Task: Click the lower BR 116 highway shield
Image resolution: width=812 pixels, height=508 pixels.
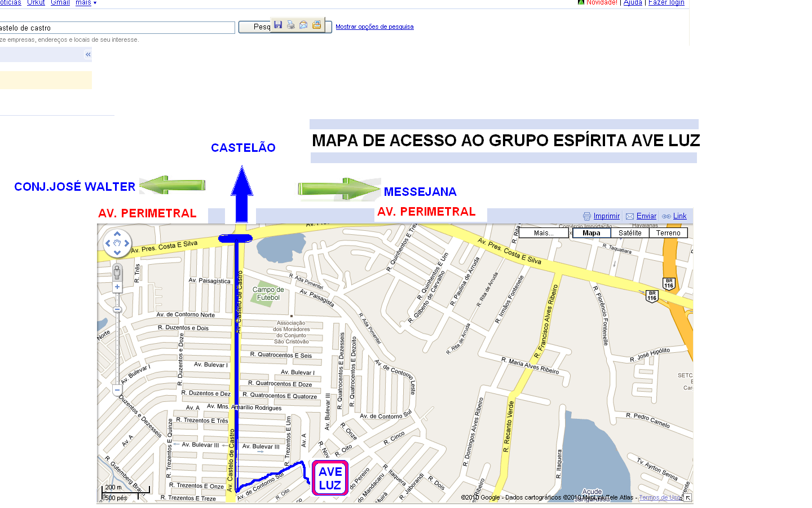Action: (652, 296)
